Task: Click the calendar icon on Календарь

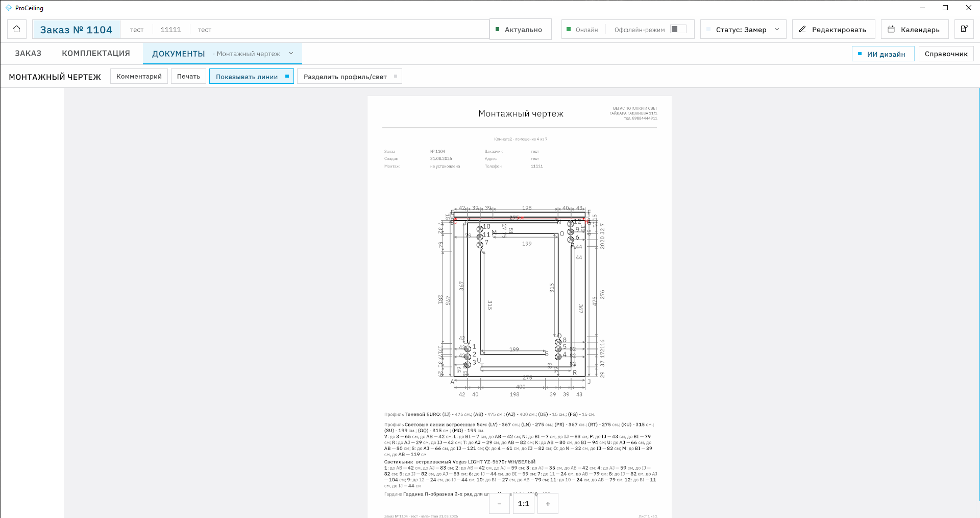Action: click(891, 29)
